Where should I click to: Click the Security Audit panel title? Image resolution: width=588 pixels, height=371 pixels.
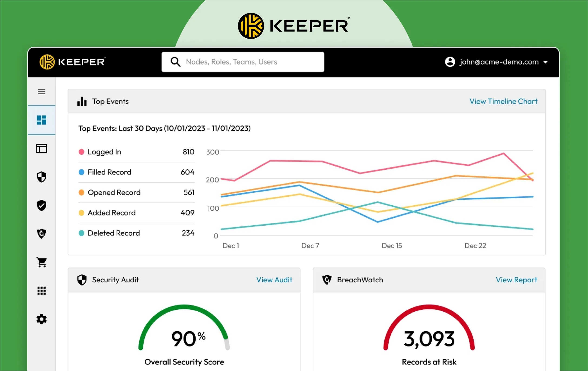pyautogui.click(x=115, y=280)
